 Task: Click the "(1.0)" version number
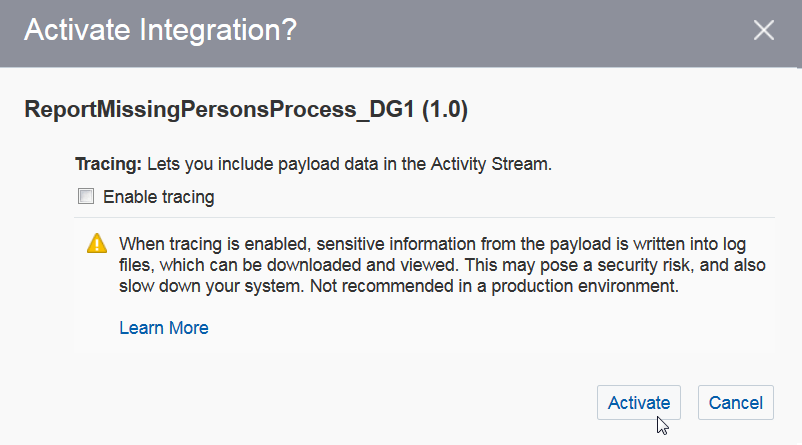coord(444,110)
